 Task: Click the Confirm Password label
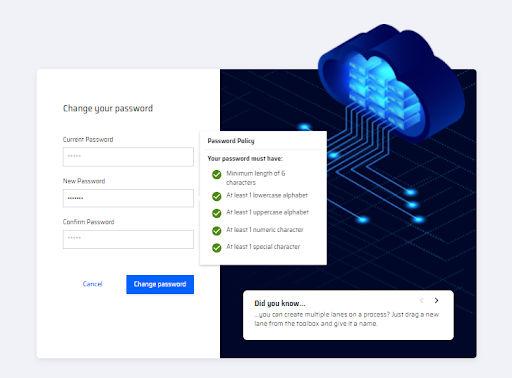coord(89,222)
